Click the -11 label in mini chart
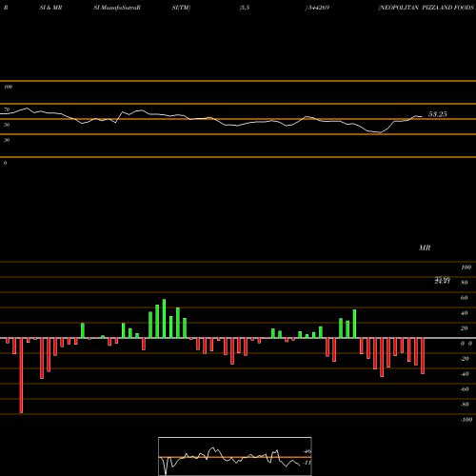Viewport: 476px width, 476px height. click(307, 463)
